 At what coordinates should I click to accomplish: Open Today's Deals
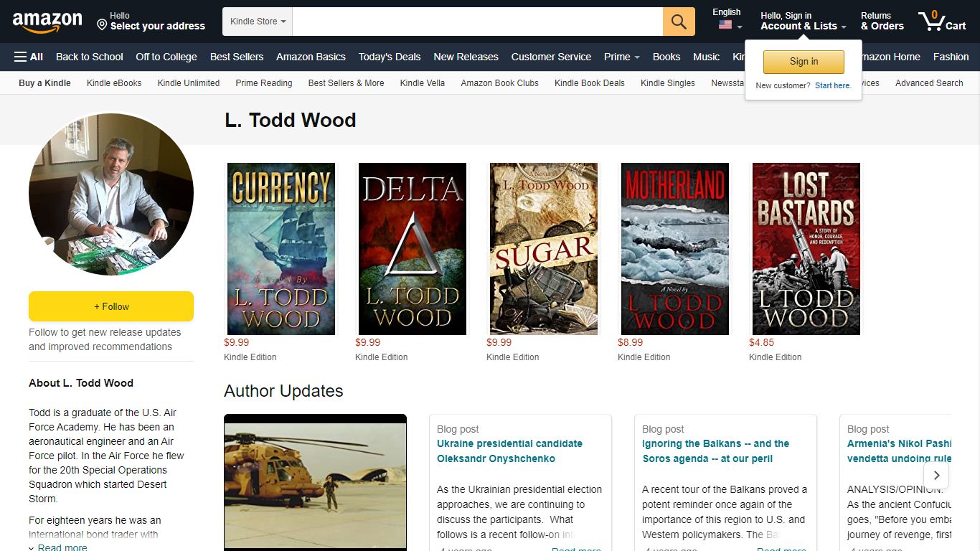pos(390,57)
